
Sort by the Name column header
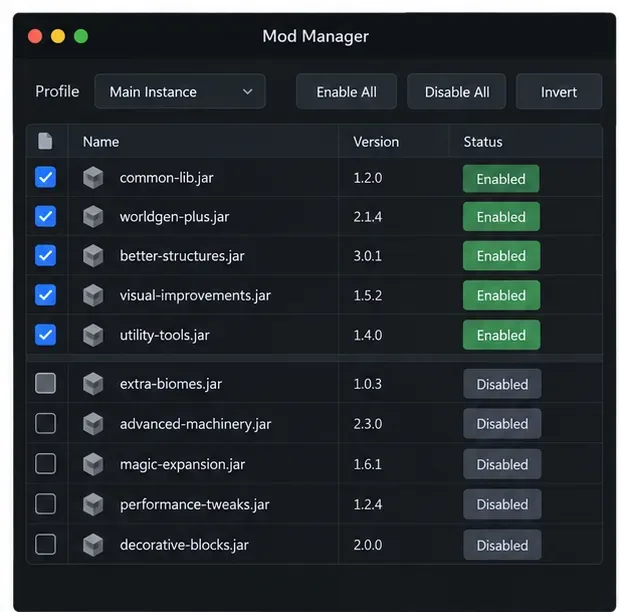(x=101, y=142)
